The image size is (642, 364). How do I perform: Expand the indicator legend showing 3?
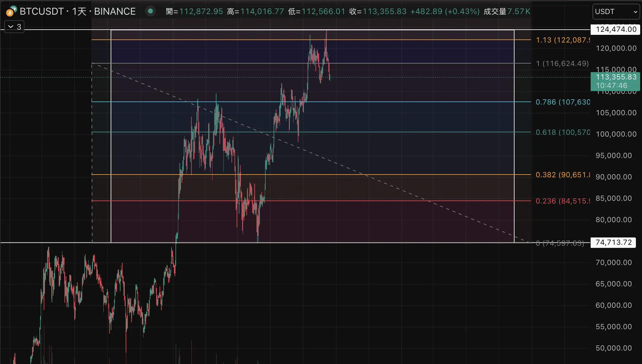(14, 27)
